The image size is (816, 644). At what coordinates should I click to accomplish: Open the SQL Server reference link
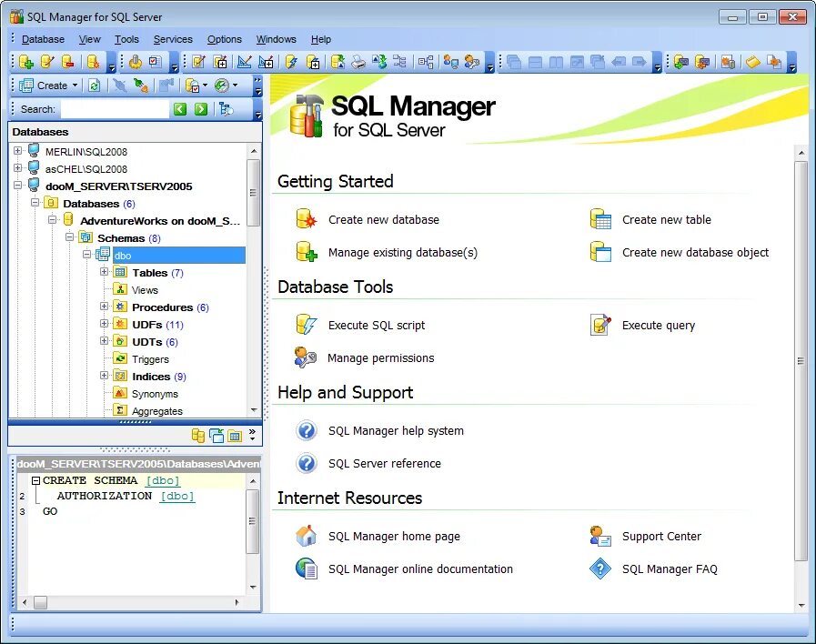pyautogui.click(x=385, y=464)
